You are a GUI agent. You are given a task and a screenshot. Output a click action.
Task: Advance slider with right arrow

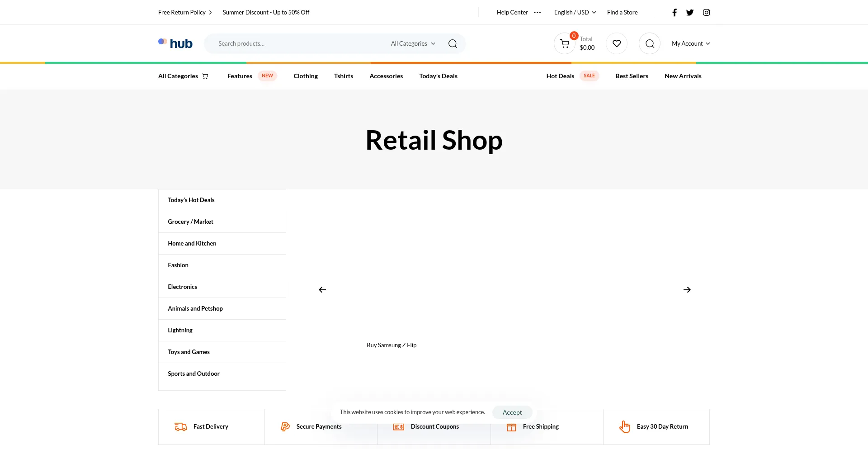[687, 290]
